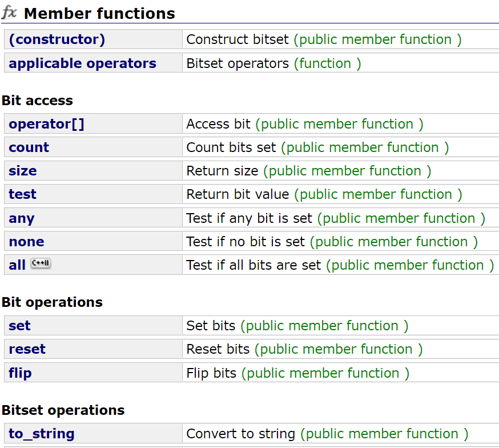Open the any function reference
Image resolution: width=499 pixels, height=448 pixels.
22,218
